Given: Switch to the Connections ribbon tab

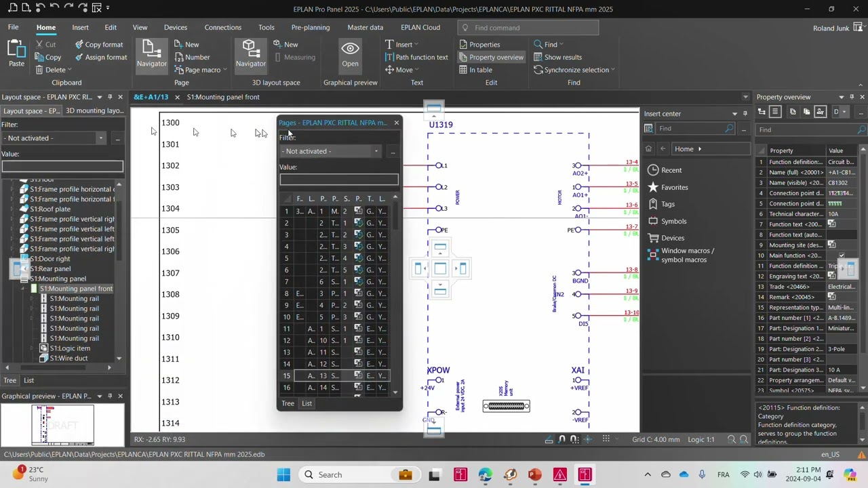Looking at the screenshot, I should (x=222, y=27).
